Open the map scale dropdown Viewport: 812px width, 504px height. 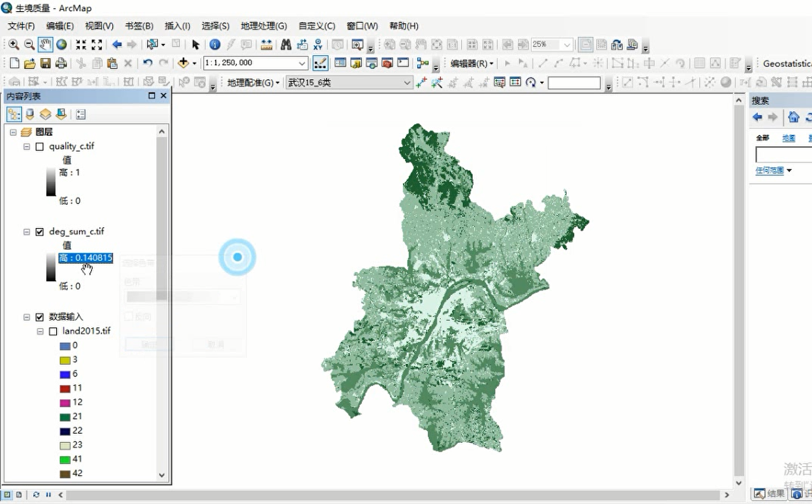click(302, 63)
